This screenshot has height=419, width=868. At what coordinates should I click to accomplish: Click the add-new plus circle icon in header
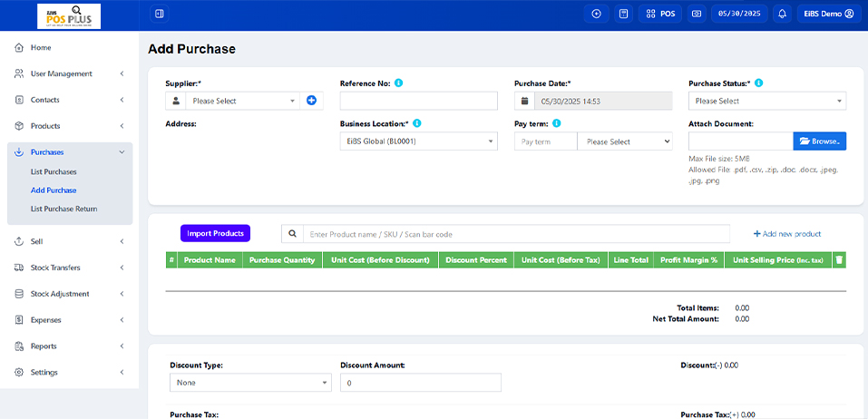pos(596,14)
